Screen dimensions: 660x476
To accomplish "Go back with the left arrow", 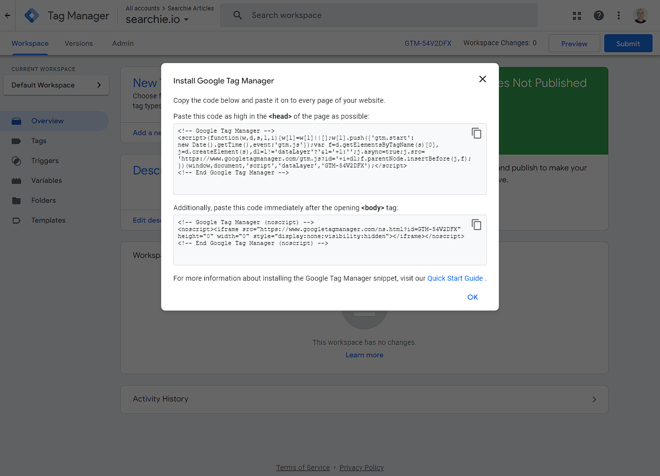I will click(8, 16).
